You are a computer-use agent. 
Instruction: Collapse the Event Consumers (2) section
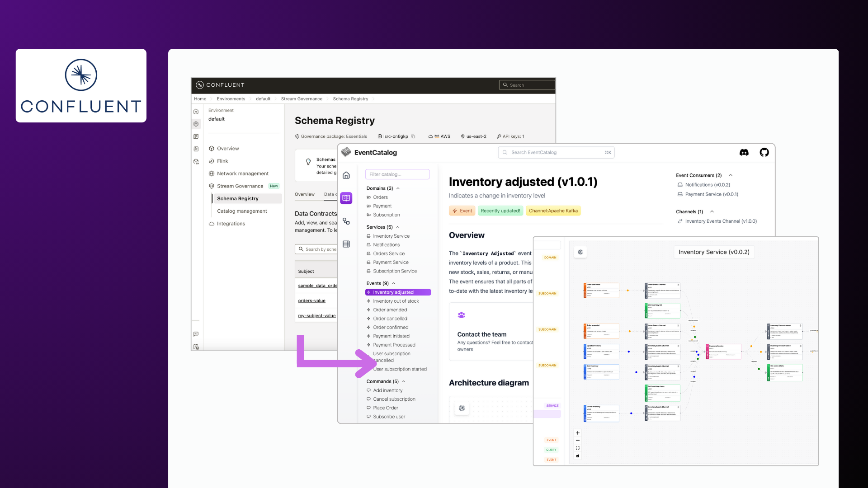731,175
